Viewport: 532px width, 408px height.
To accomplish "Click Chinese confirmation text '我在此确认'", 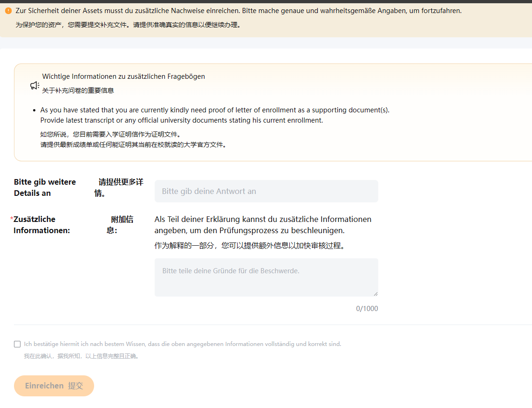I will click(82, 356).
